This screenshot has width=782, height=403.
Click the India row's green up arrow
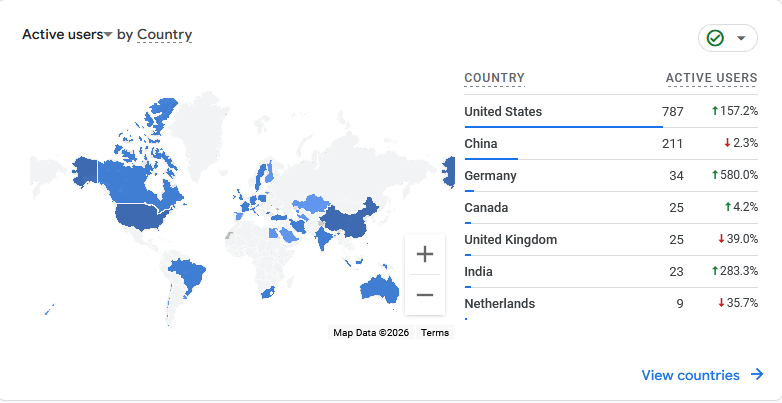point(716,271)
